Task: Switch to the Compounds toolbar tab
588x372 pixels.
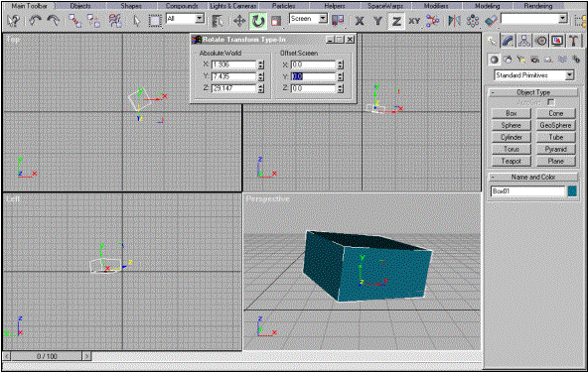Action: (x=182, y=6)
